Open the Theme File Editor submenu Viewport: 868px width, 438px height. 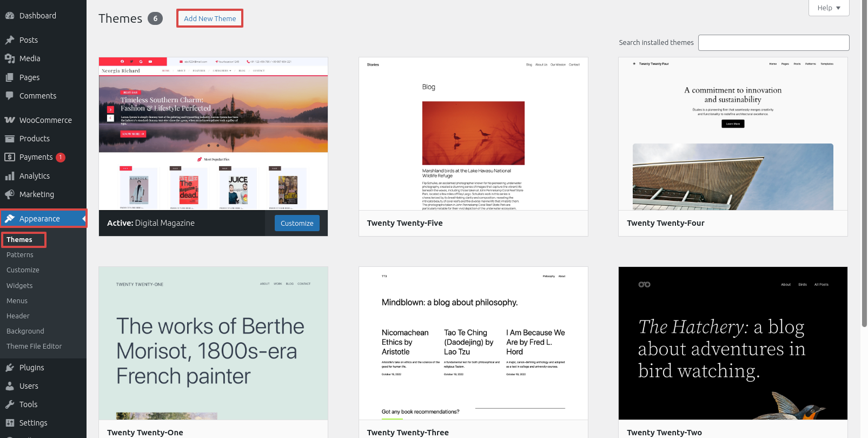(x=34, y=347)
